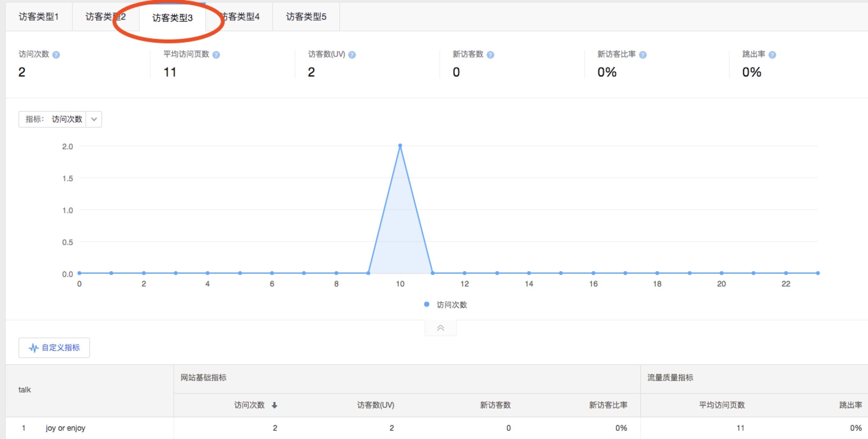868x439 pixels.
Task: Open the 指标 访问次数 dropdown
Action: 94,119
